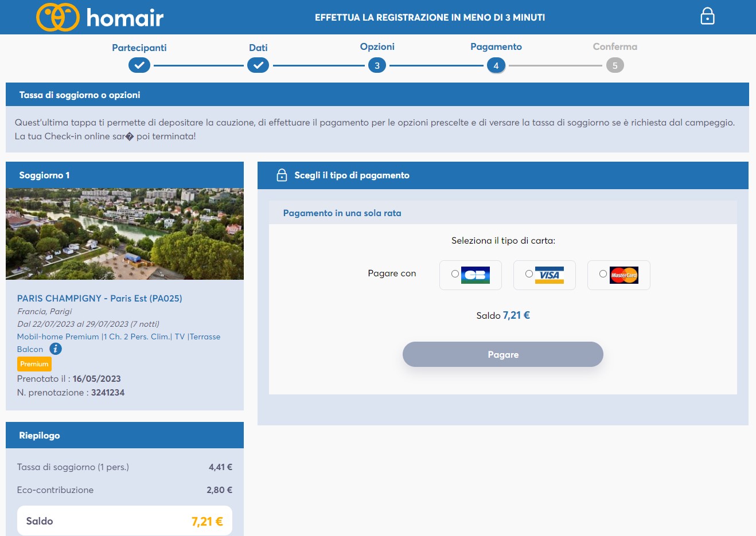The width and height of the screenshot is (756, 536).
Task: Click the Opzioni step label
Action: coord(377,46)
